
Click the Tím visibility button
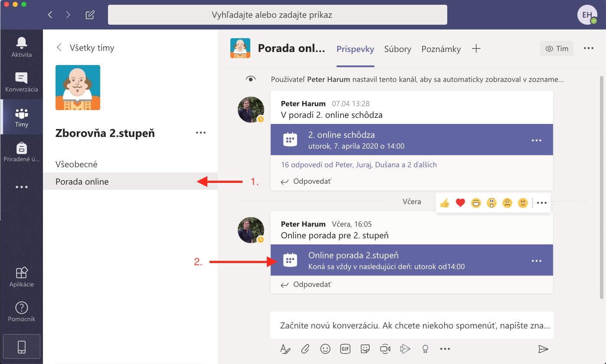pos(557,49)
